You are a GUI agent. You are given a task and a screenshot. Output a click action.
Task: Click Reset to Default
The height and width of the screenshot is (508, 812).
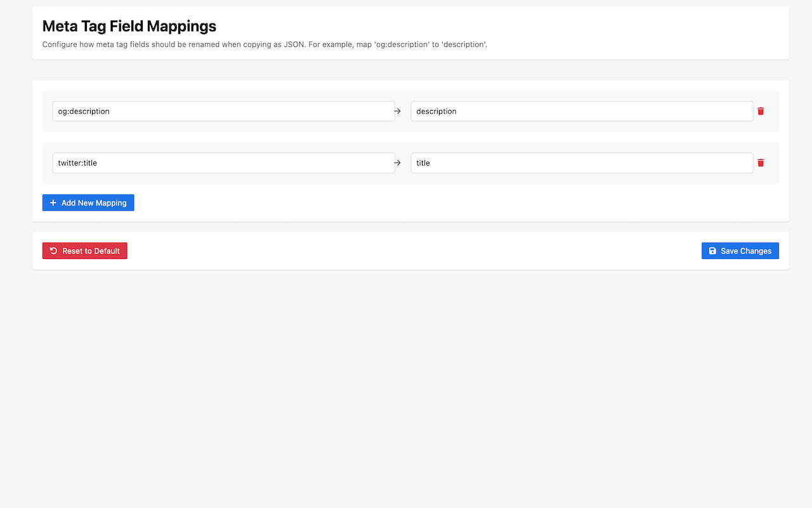click(x=84, y=251)
